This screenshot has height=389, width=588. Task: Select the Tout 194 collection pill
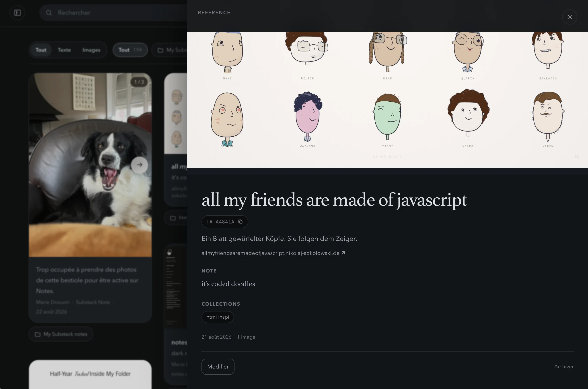pos(130,50)
